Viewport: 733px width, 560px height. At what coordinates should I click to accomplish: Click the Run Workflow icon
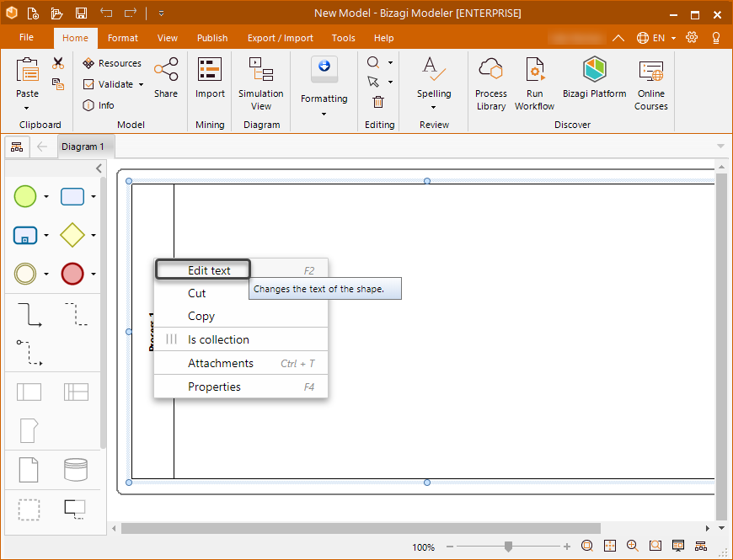pos(534,83)
